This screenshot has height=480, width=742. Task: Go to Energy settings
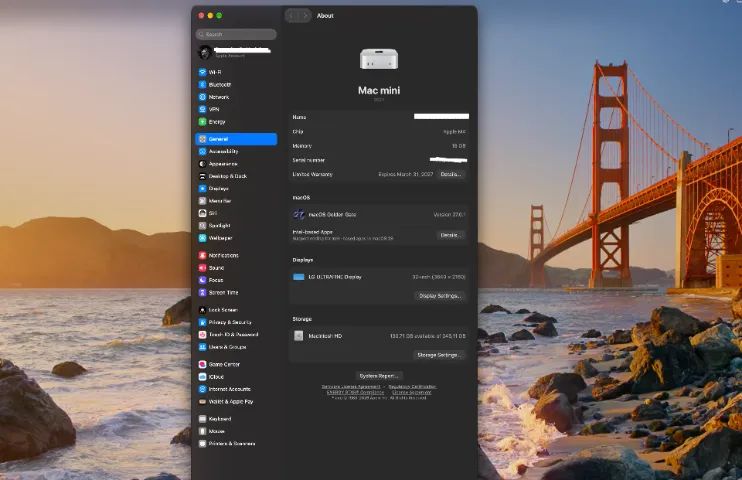[x=236, y=122]
